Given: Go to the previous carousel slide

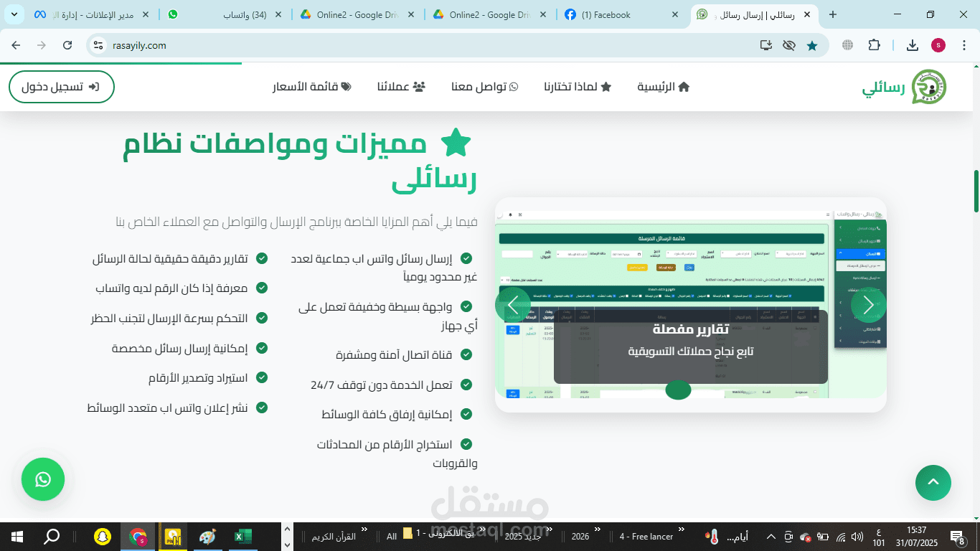Looking at the screenshot, I should [x=513, y=305].
